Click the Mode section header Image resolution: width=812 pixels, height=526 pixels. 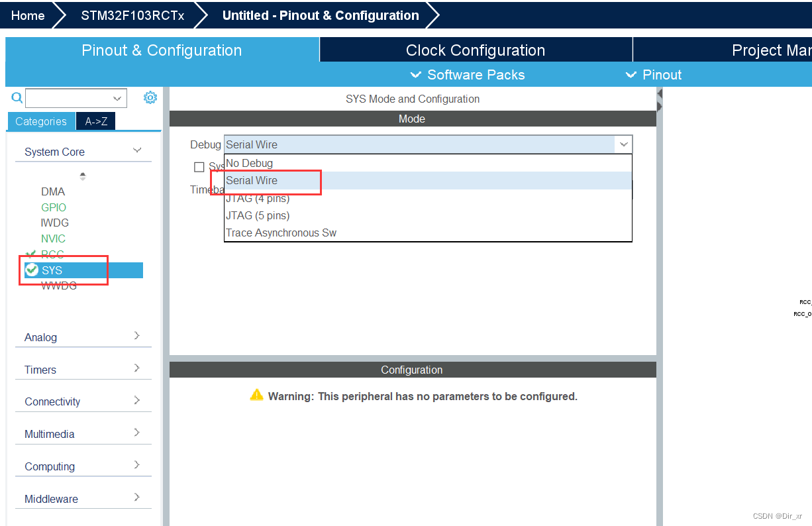pos(413,119)
